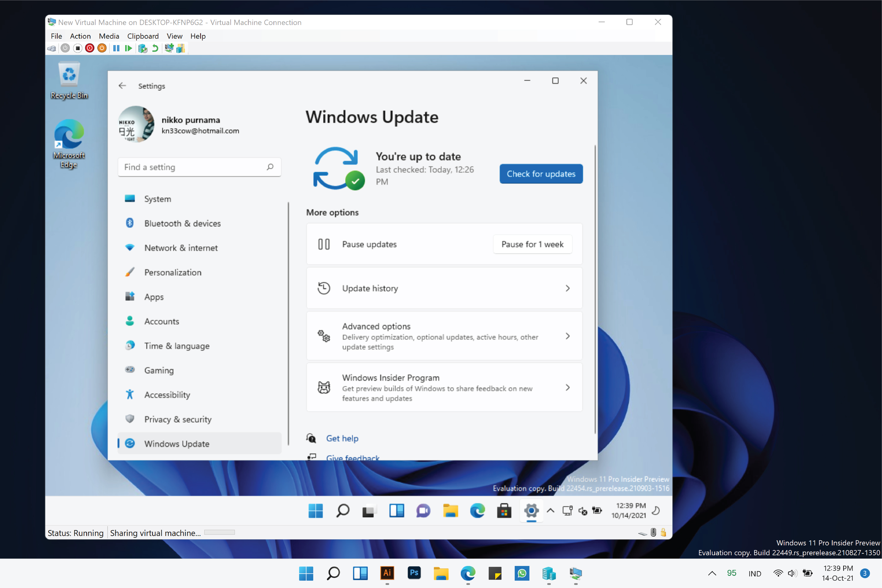Viewport: 882px width, 588px height.
Task: Click the Get help link
Action: [342, 438]
